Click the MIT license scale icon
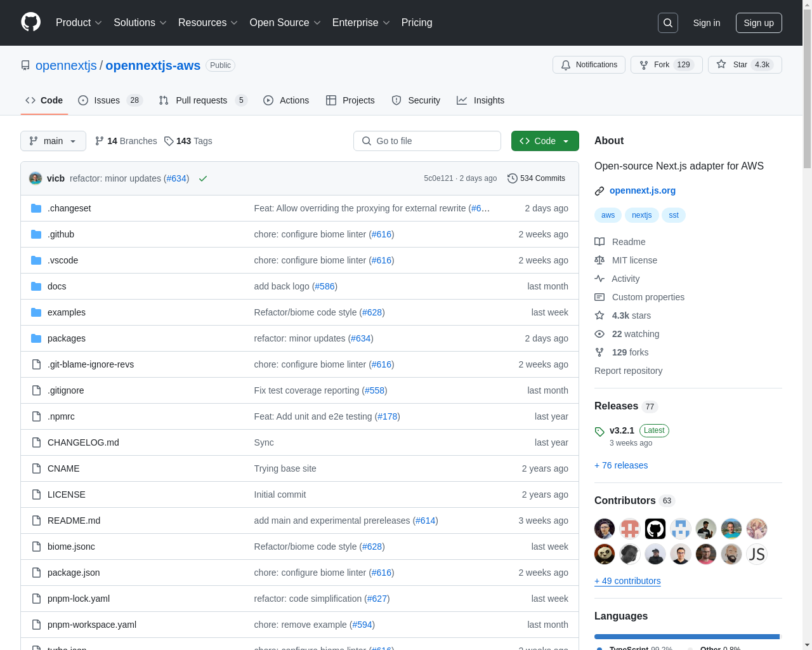812x650 pixels. pos(599,260)
